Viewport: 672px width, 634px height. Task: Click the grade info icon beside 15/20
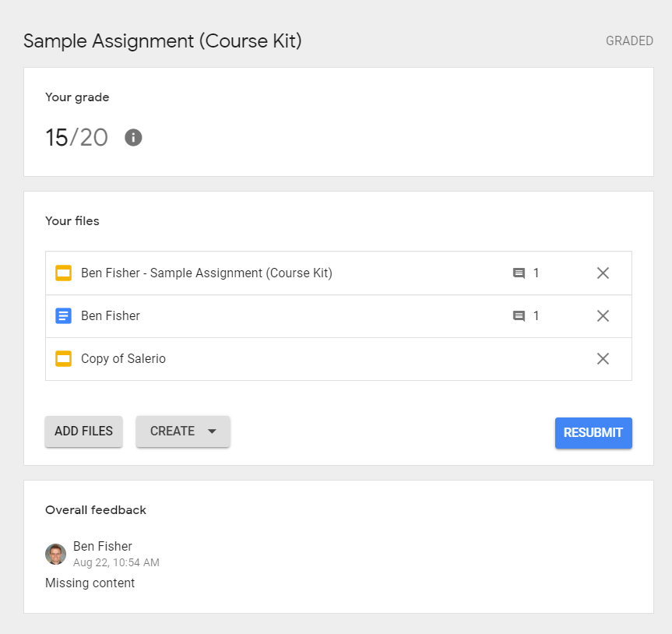click(133, 138)
